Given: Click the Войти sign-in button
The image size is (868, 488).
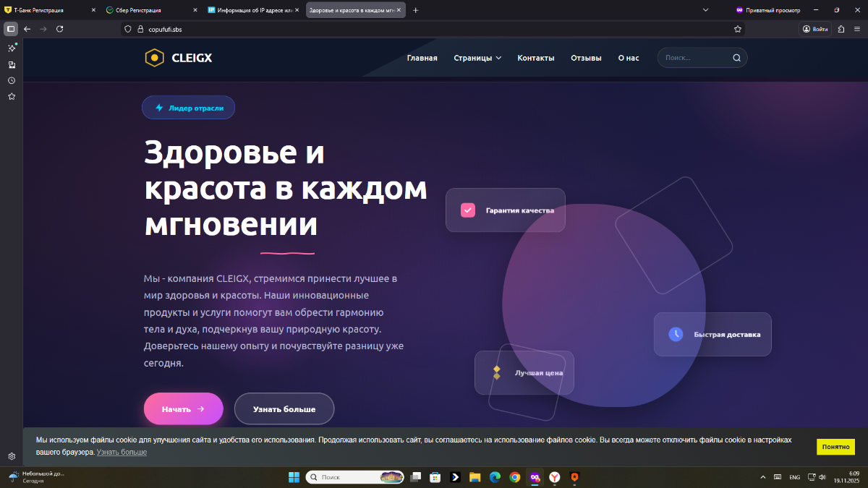Looking at the screenshot, I should coord(815,29).
